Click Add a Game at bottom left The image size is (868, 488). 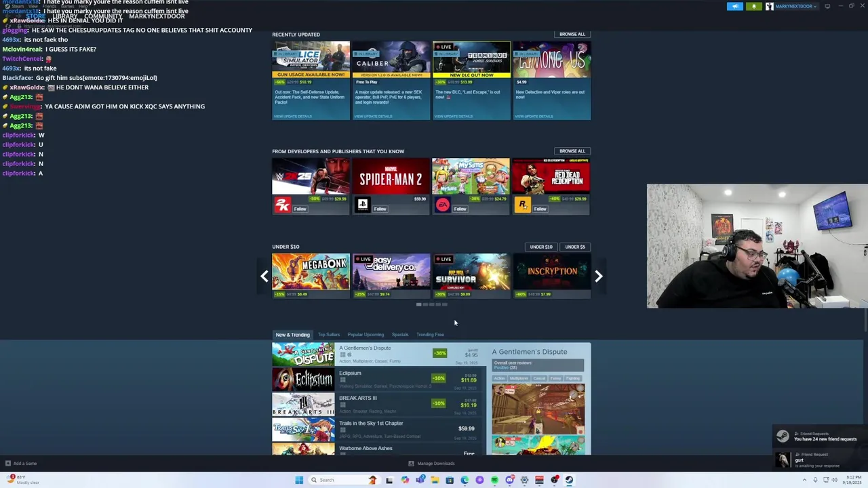click(x=21, y=464)
